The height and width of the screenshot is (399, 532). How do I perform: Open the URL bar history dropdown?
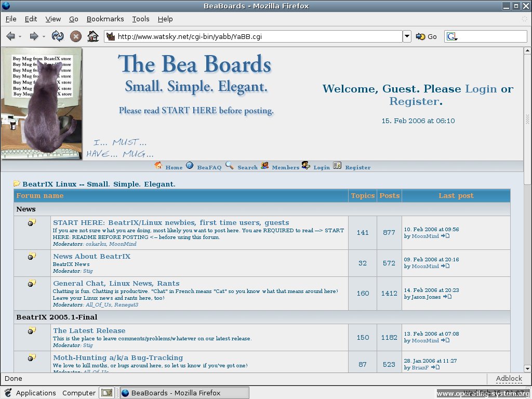pyautogui.click(x=407, y=36)
